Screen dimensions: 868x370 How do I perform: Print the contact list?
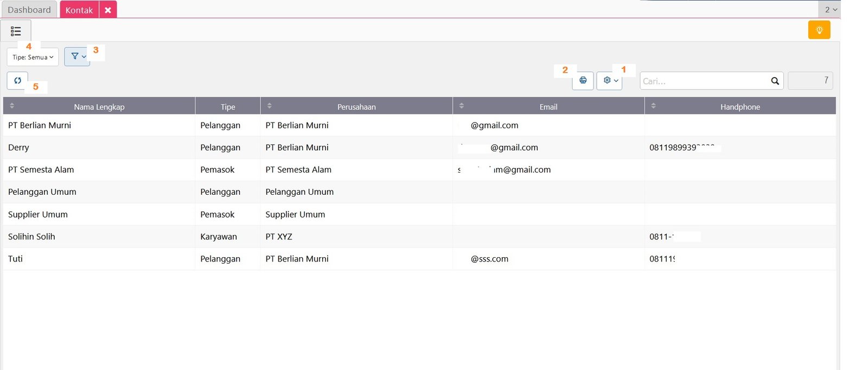[x=583, y=80]
